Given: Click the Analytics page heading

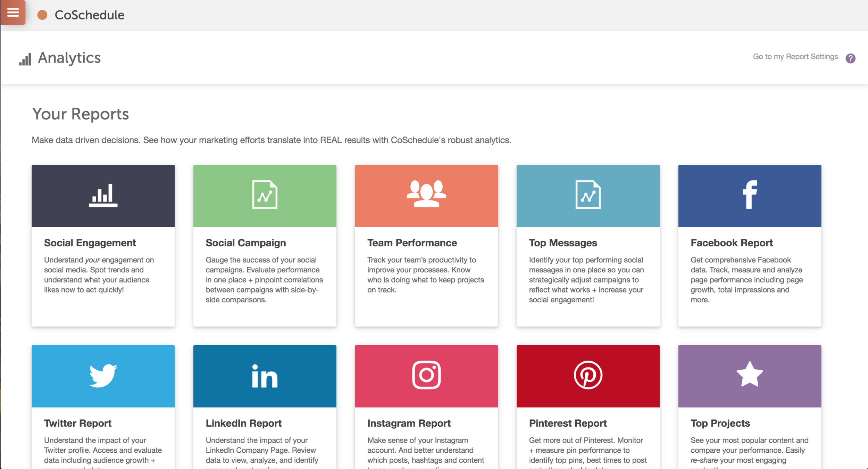Looking at the screenshot, I should [69, 58].
